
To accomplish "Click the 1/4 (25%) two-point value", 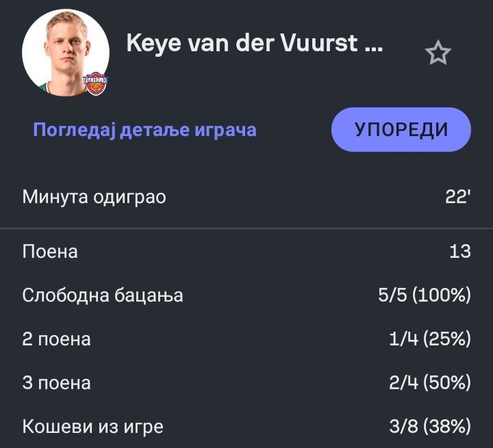I will tap(429, 339).
